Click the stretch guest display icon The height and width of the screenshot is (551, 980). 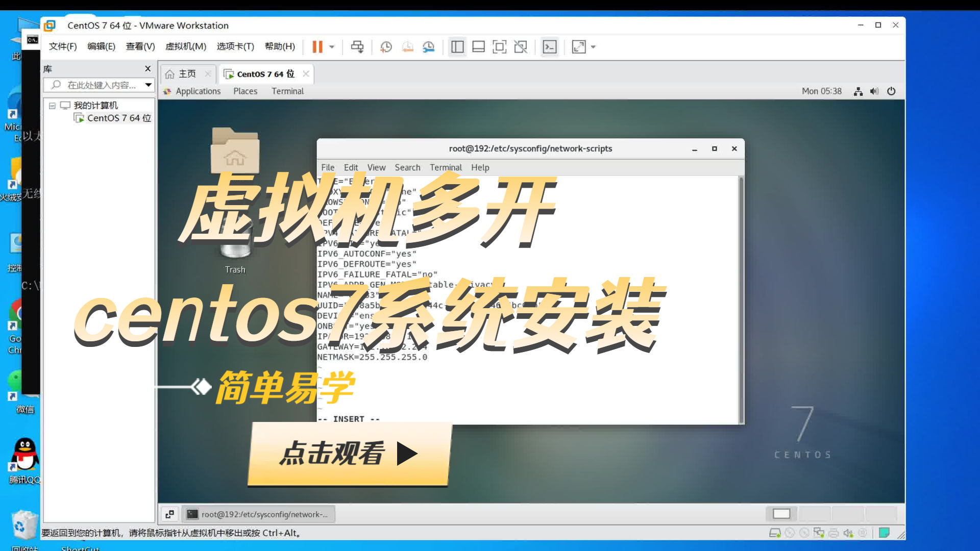click(x=579, y=47)
